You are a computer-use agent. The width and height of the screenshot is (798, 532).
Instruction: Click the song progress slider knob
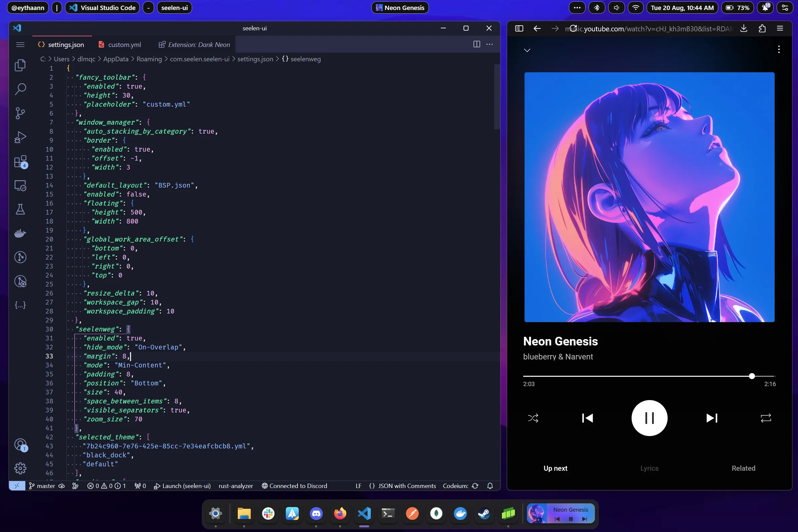point(752,376)
